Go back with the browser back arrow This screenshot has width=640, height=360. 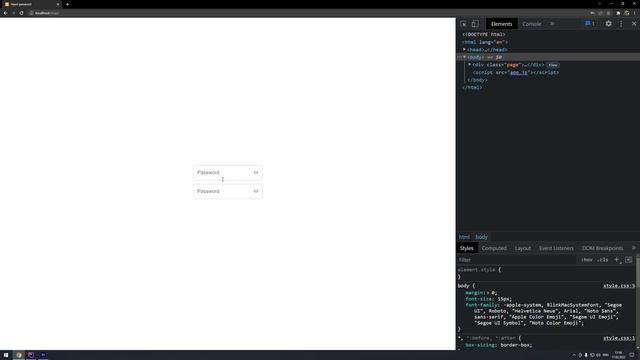coord(5,13)
